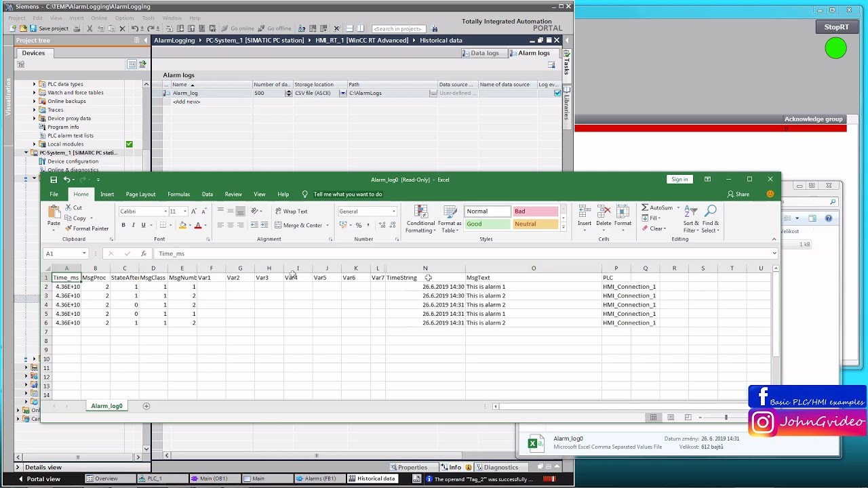Click the Sign in button in Excel
Screen dimensions: 868x488
pos(679,180)
